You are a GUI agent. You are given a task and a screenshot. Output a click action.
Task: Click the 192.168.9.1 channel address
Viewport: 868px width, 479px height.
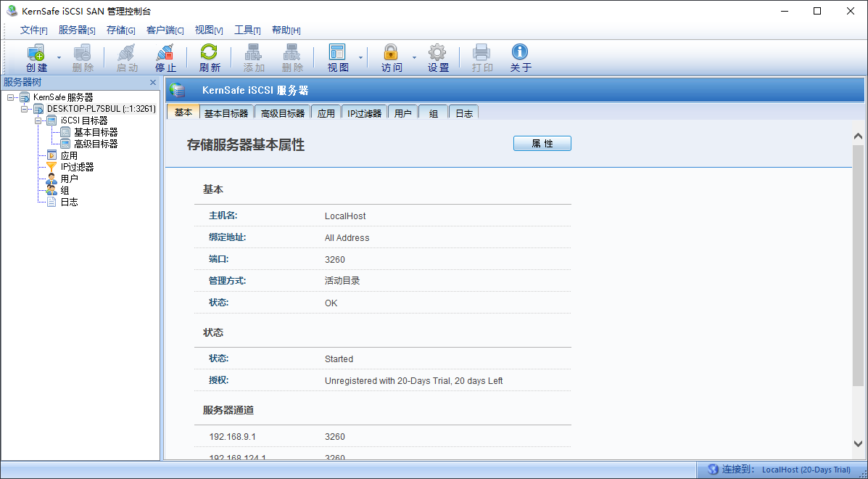point(233,437)
